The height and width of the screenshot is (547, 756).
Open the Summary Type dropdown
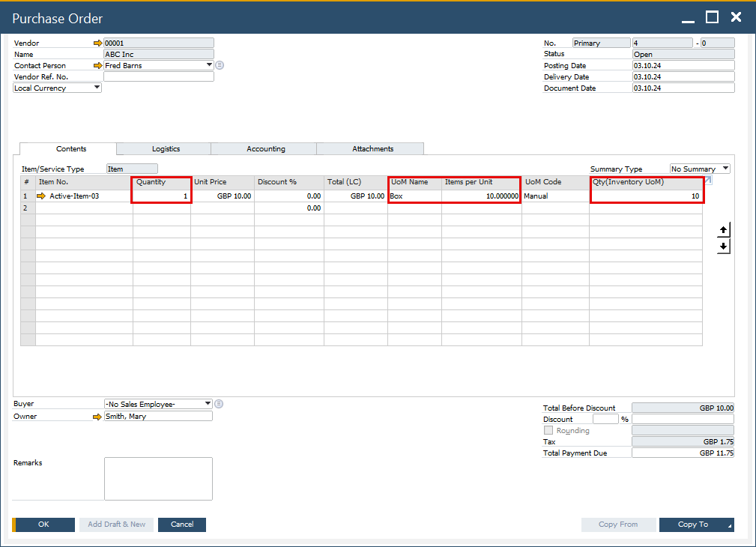[x=725, y=169]
